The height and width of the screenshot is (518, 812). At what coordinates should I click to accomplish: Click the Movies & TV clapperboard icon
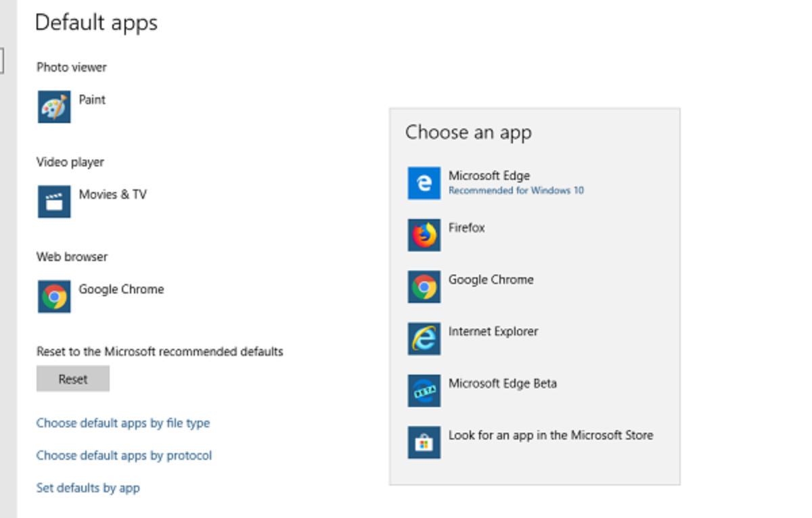[54, 202]
